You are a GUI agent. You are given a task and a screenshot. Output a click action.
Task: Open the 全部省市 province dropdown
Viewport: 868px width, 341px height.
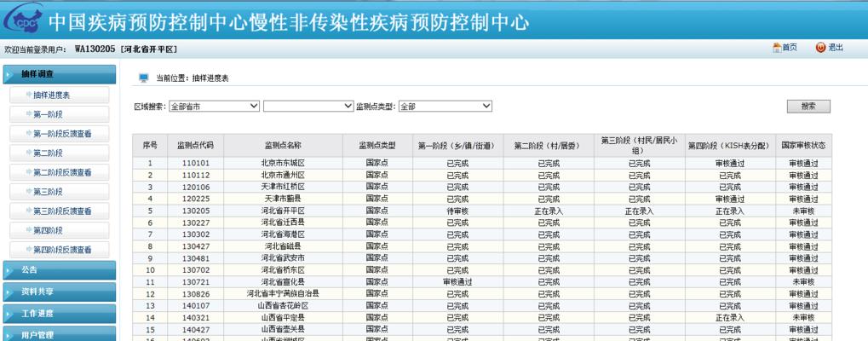214,107
